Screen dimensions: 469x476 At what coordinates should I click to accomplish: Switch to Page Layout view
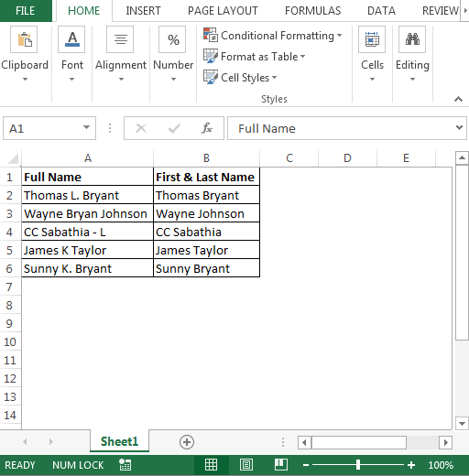click(246, 465)
